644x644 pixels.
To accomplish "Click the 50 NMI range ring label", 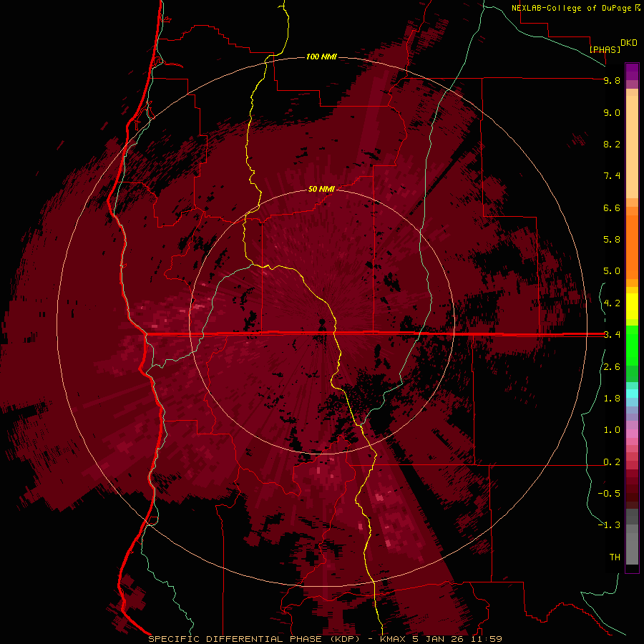I will coord(321,189).
